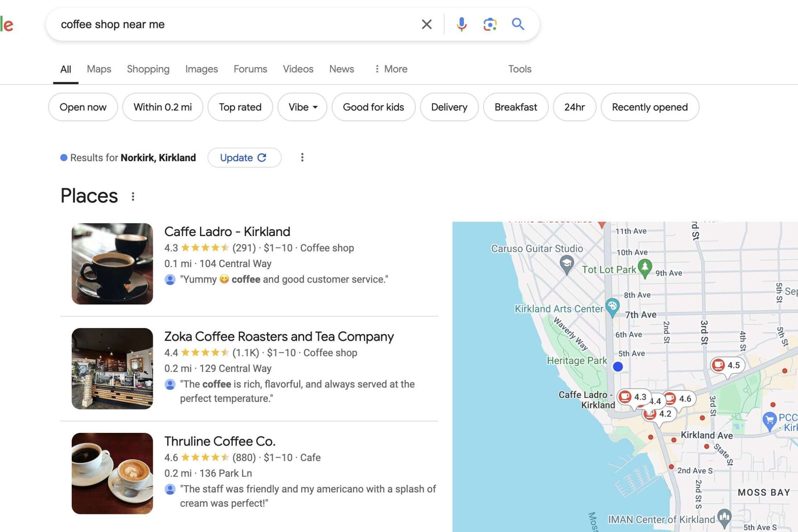Click the 104 Central Way address text

pyautogui.click(x=235, y=263)
